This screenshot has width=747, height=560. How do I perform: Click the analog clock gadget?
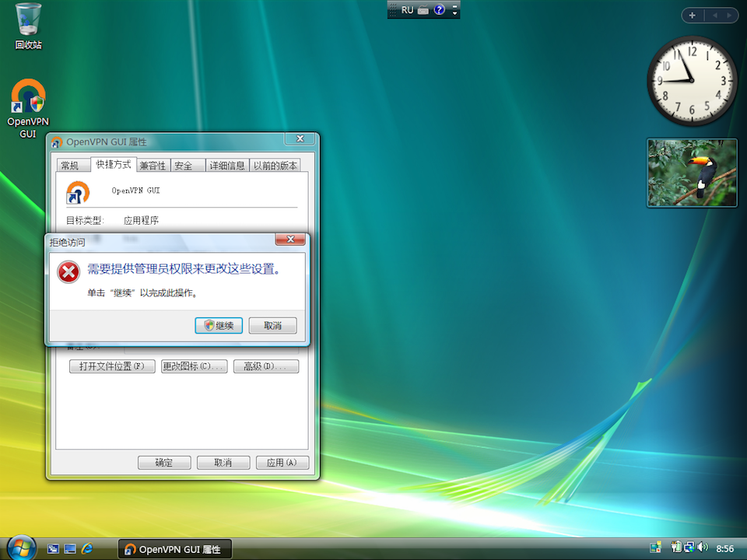(692, 80)
